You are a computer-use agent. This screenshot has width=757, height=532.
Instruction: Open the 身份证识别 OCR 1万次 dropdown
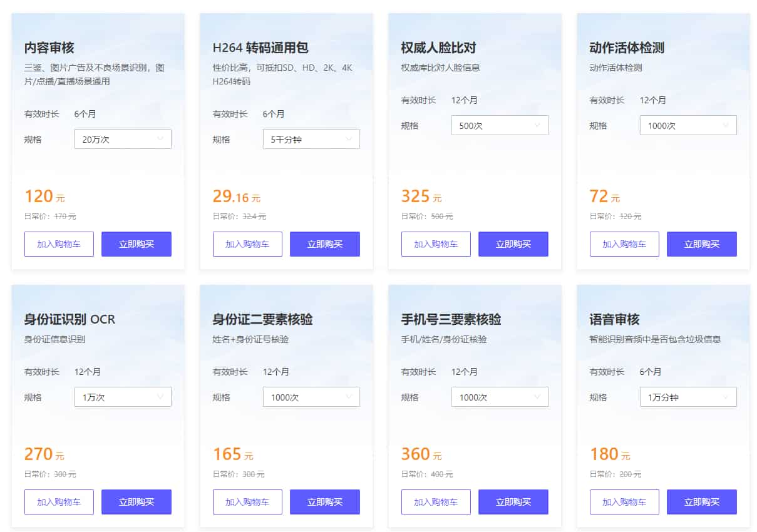click(123, 397)
